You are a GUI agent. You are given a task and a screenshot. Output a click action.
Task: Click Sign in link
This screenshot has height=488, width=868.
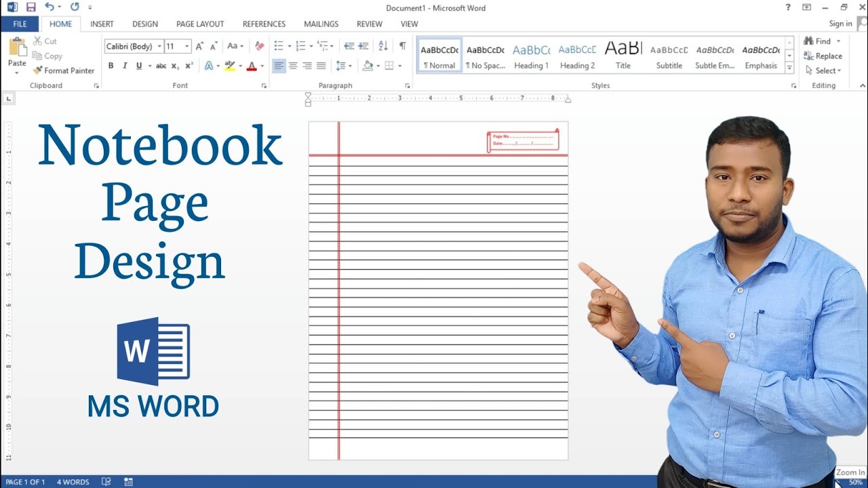[x=840, y=24]
